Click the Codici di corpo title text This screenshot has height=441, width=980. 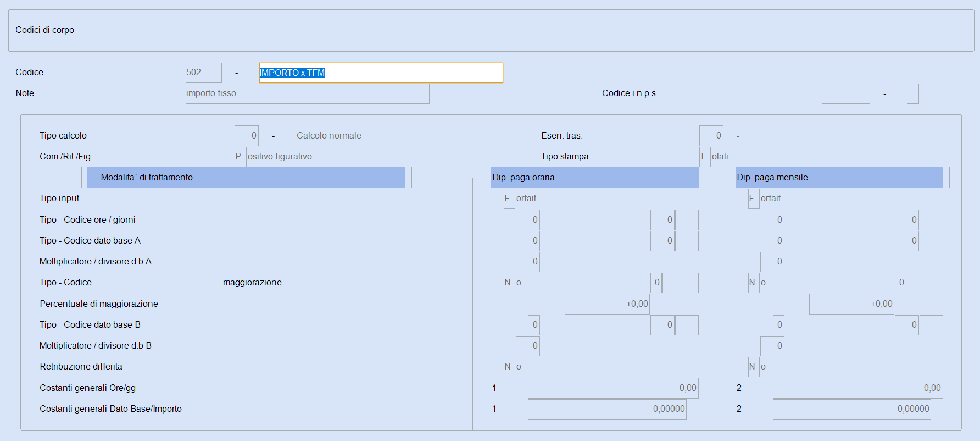coord(44,30)
